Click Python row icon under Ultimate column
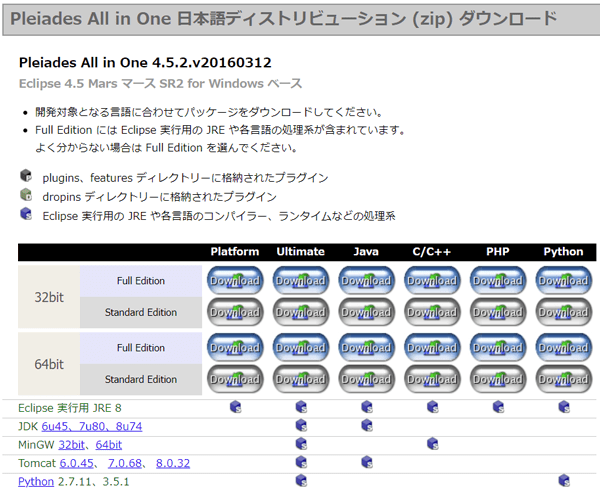Screen dimensions: 600x491 (301, 480)
